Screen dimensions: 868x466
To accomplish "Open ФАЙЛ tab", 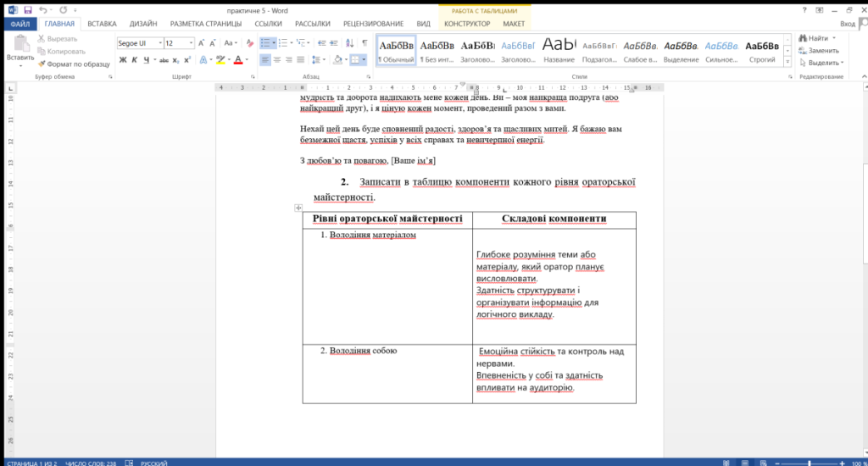I will click(x=20, y=24).
